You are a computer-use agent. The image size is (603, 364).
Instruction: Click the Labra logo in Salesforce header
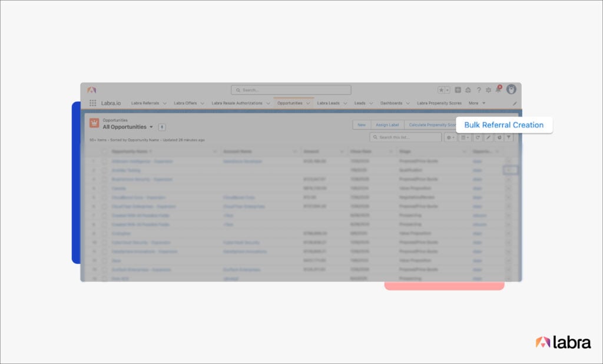coord(91,90)
